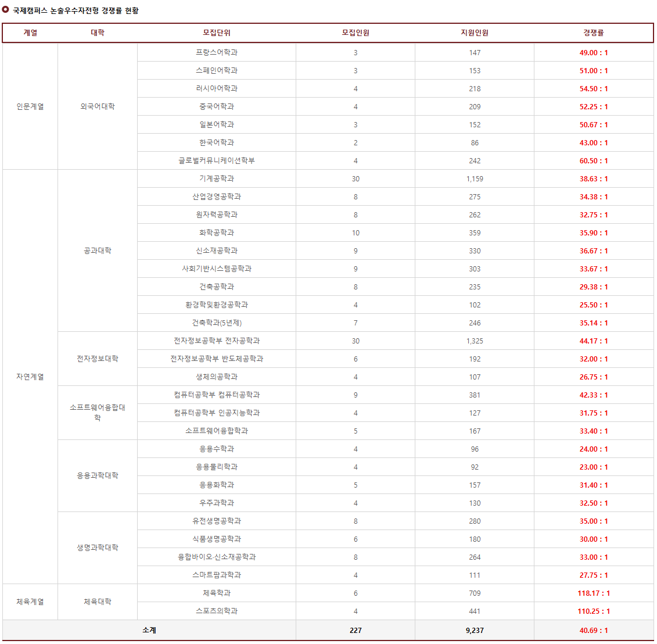Viewport: 657px width, 644px height.
Task: Click the competition ratio 60.50 : 1
Action: [593, 160]
